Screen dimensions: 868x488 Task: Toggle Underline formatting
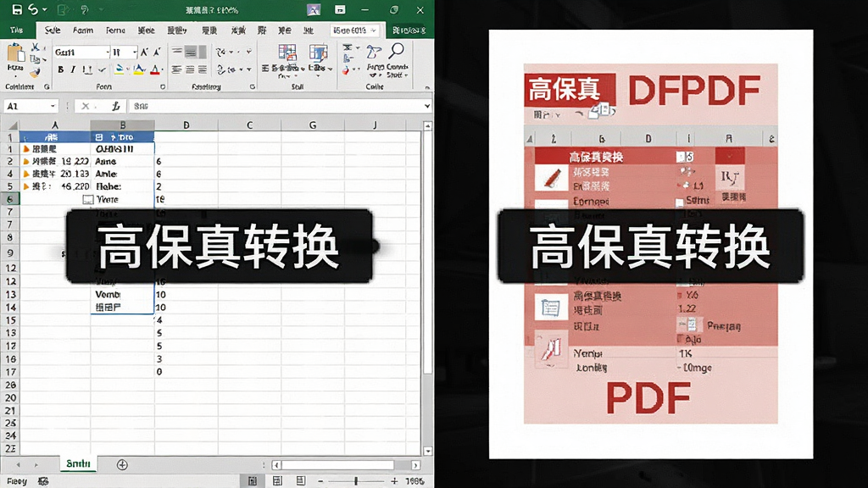pos(87,69)
